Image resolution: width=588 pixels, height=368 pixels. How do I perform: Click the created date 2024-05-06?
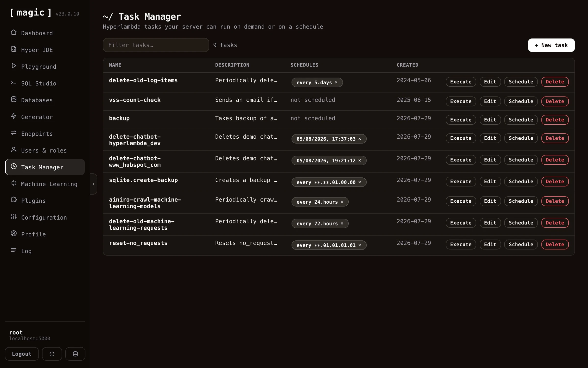(x=414, y=80)
